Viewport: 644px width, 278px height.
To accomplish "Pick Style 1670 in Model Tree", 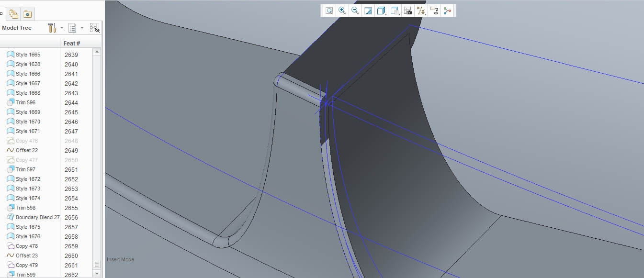I will coord(28,122).
